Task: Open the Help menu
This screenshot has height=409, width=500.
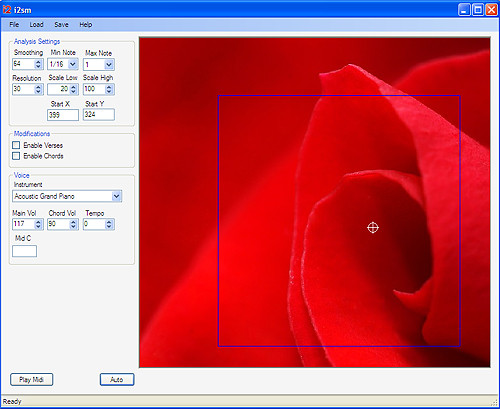Action: click(x=86, y=24)
